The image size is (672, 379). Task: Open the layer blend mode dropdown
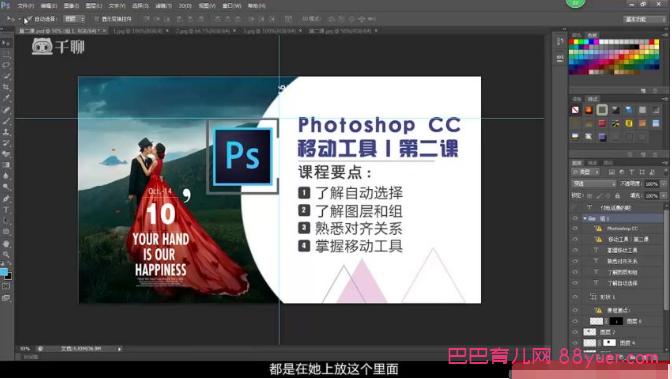[x=593, y=183]
